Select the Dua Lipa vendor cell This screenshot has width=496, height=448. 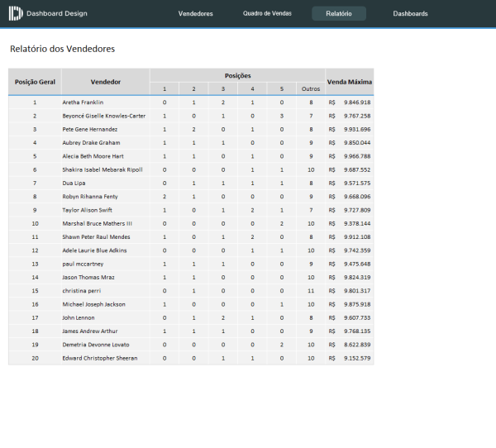74,183
